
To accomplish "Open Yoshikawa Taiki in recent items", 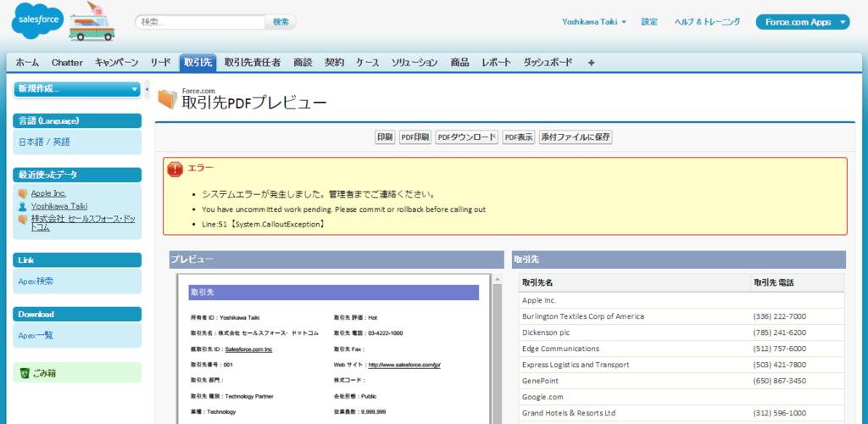I will 59,206.
